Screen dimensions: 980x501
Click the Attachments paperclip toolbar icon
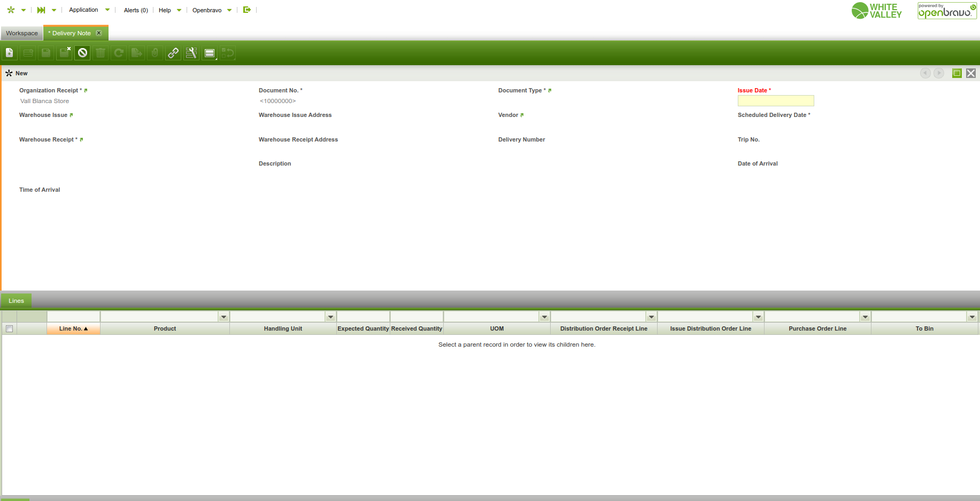pos(155,53)
